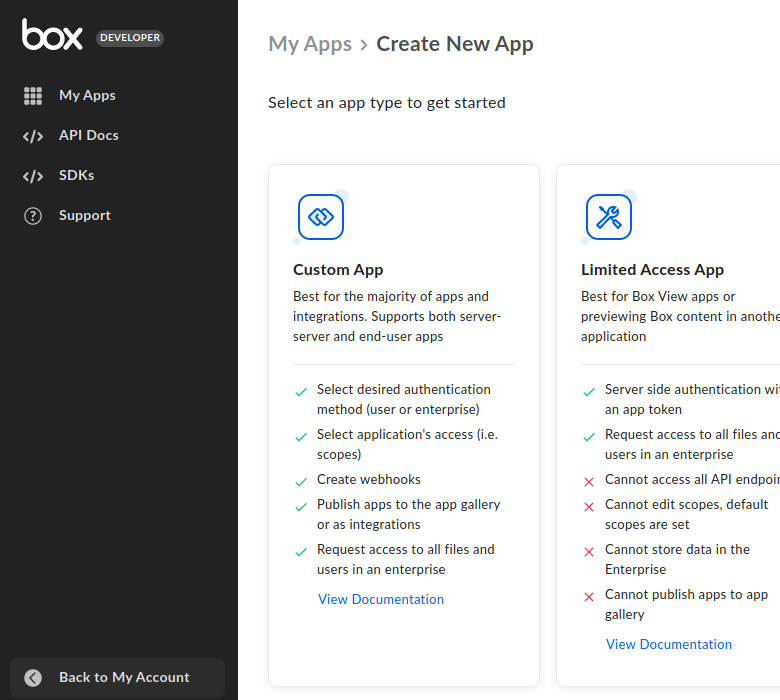Click the Create New App breadcrumb heading
The width and height of the screenshot is (780, 700).
point(455,44)
